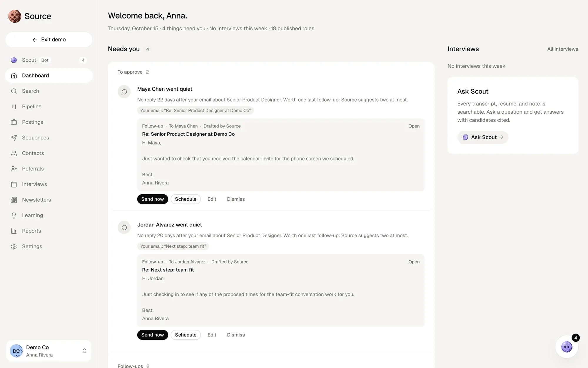Go to Pipeline in the sidebar
Viewport: 588px width, 368px height.
[x=49, y=107]
